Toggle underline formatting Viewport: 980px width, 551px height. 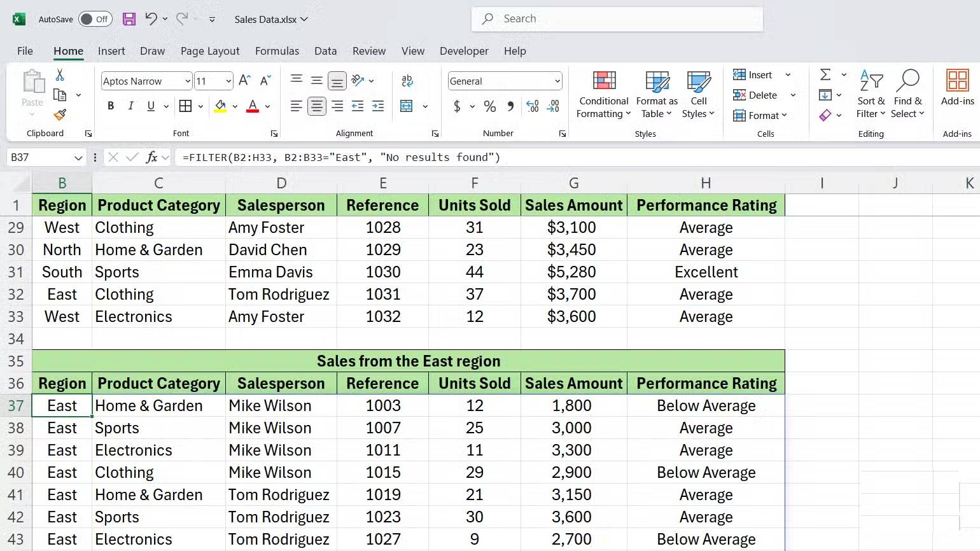coord(150,106)
